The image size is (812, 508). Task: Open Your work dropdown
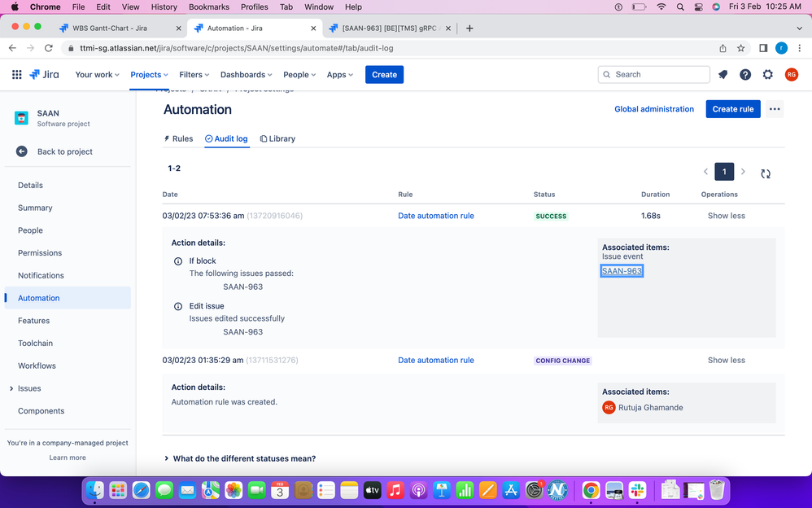tap(98, 75)
